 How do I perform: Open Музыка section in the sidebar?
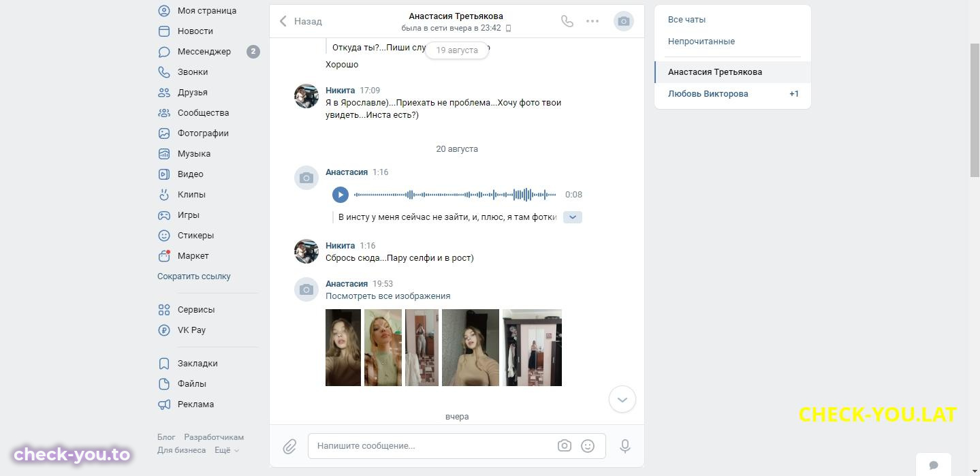point(194,154)
